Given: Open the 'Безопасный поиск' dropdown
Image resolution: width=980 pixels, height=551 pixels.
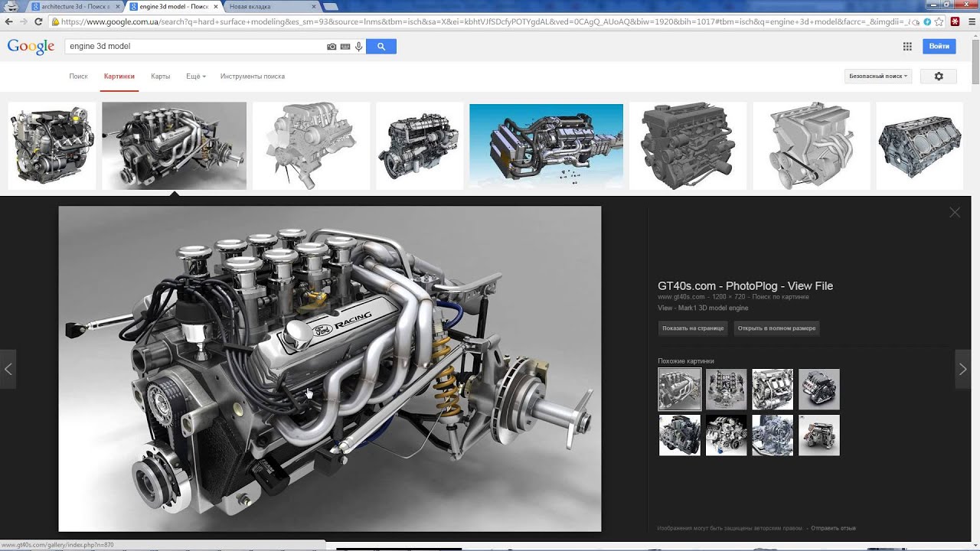Looking at the screenshot, I should [878, 77].
